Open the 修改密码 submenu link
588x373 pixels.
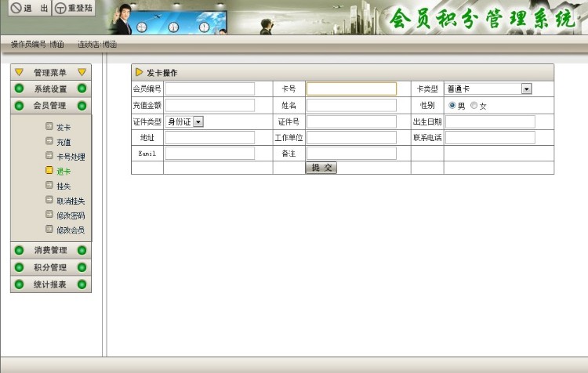coord(71,215)
